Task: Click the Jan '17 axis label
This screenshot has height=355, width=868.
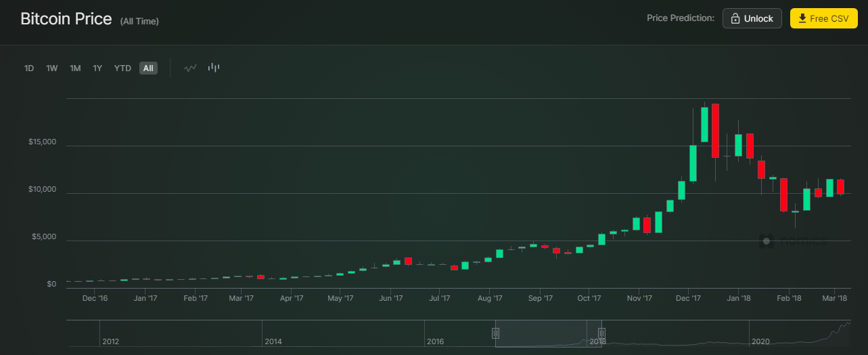Action: (x=145, y=298)
